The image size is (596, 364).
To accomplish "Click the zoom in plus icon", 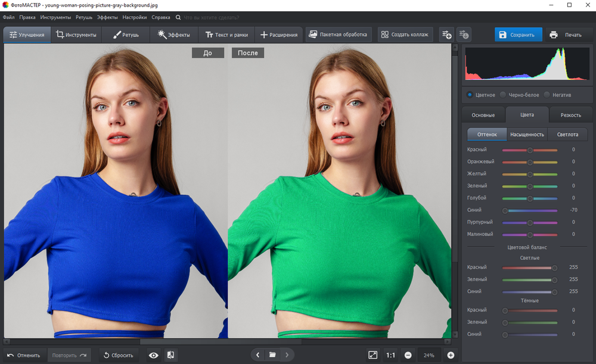I will 451,355.
